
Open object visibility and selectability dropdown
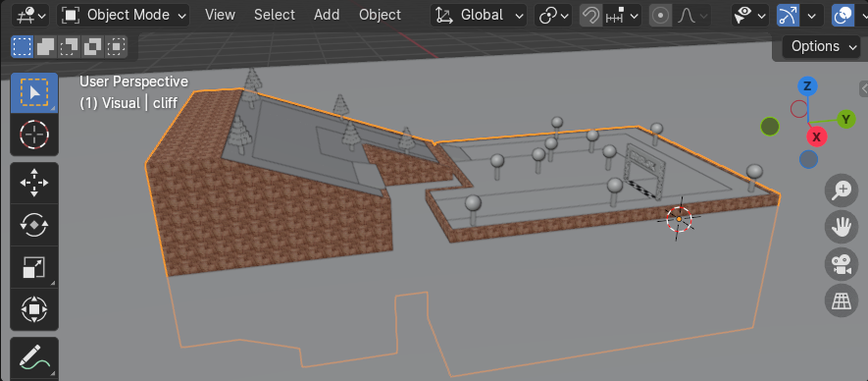pyautogui.click(x=750, y=15)
